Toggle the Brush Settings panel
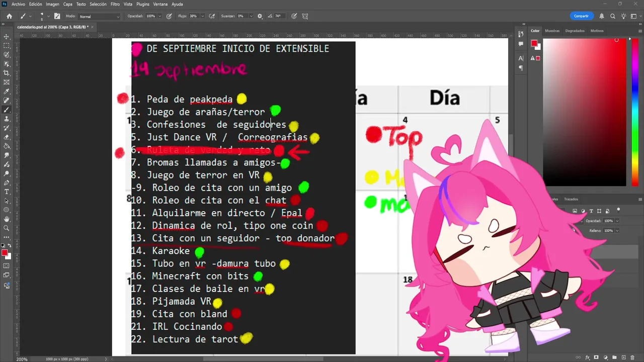644x362 pixels. [57, 16]
